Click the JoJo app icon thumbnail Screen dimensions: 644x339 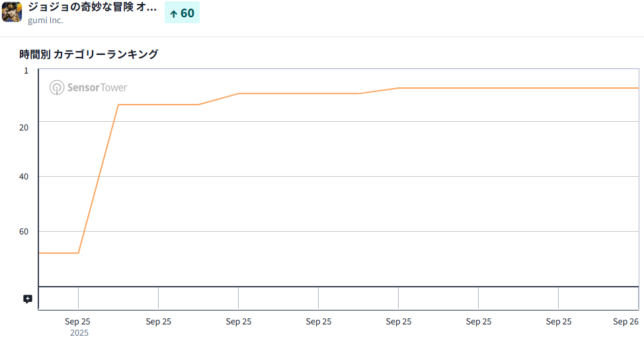12,12
